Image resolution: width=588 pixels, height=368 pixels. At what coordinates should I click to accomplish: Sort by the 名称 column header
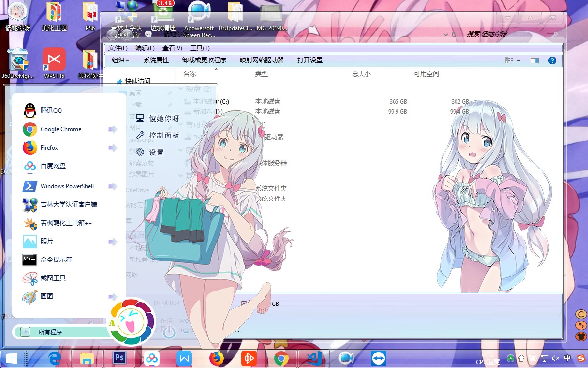pyautogui.click(x=190, y=74)
